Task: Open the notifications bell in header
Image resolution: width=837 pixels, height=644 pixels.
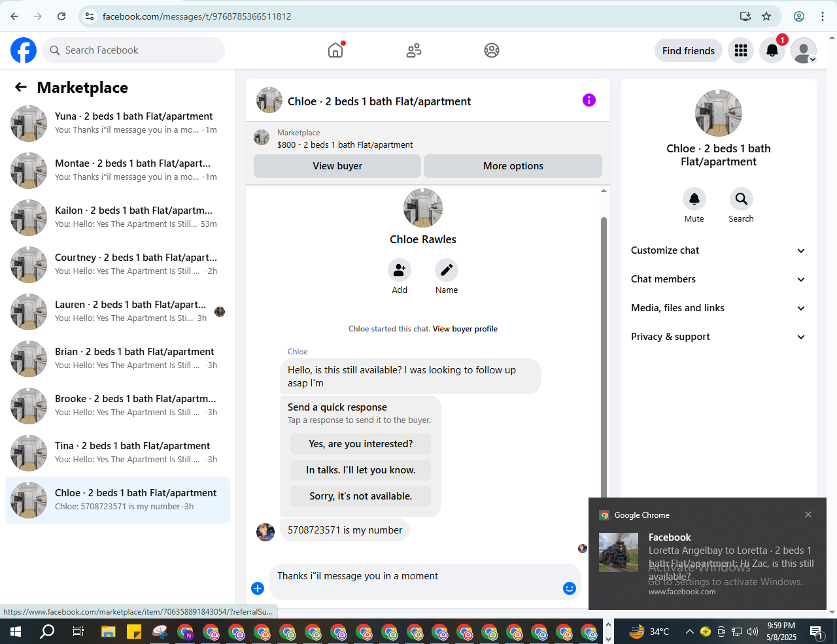Action: pyautogui.click(x=772, y=50)
